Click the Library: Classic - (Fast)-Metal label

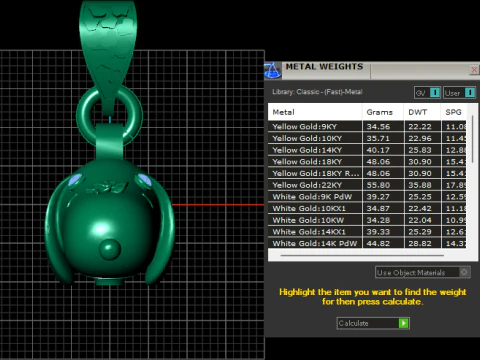click(x=317, y=92)
